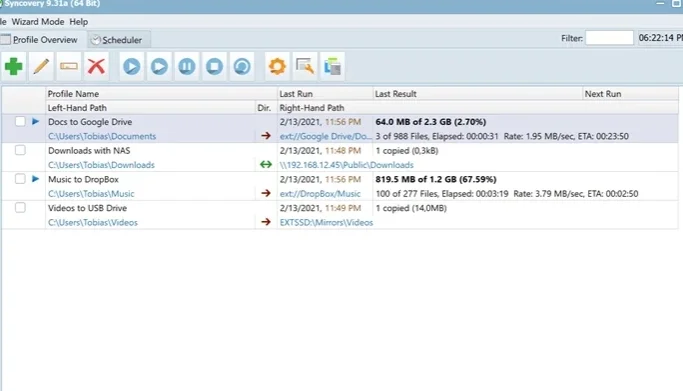The width and height of the screenshot is (683, 391).
Task: Click blue run arrow on Music to DropBox
Action: point(36,179)
